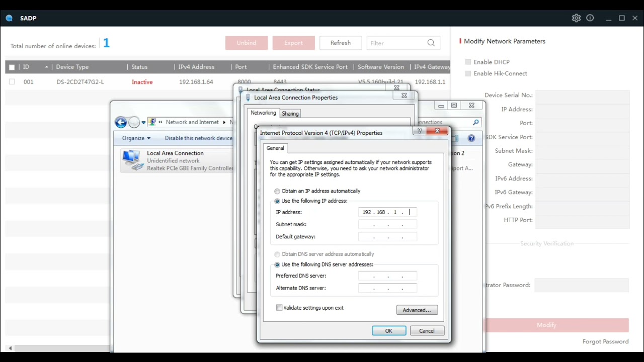Click the ID column sort arrow
644x362 pixels.
47,67
